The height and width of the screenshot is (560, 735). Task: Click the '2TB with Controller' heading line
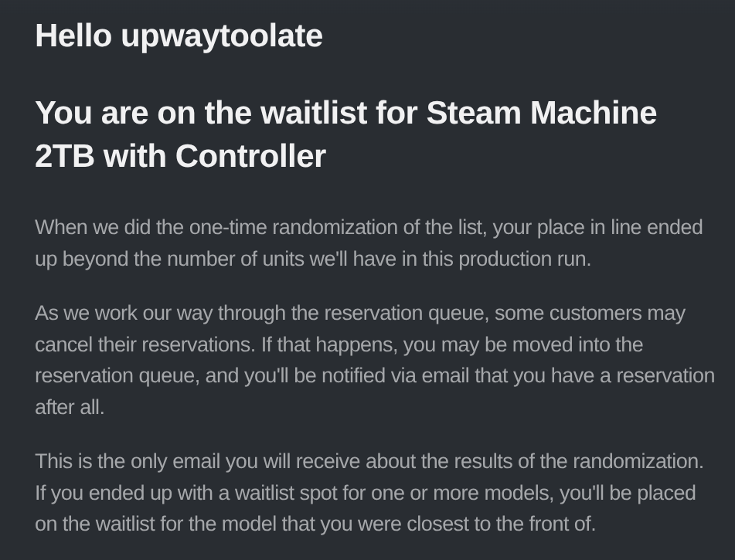click(181, 156)
